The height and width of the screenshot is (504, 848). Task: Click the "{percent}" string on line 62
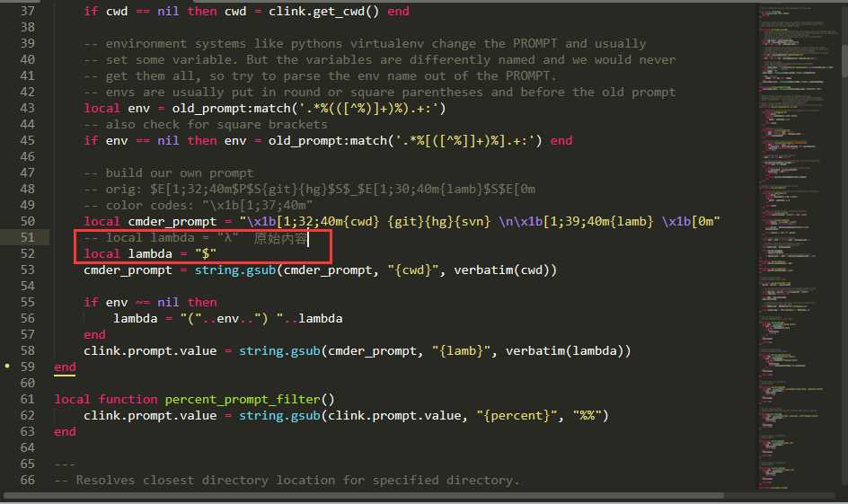pyautogui.click(x=517, y=415)
